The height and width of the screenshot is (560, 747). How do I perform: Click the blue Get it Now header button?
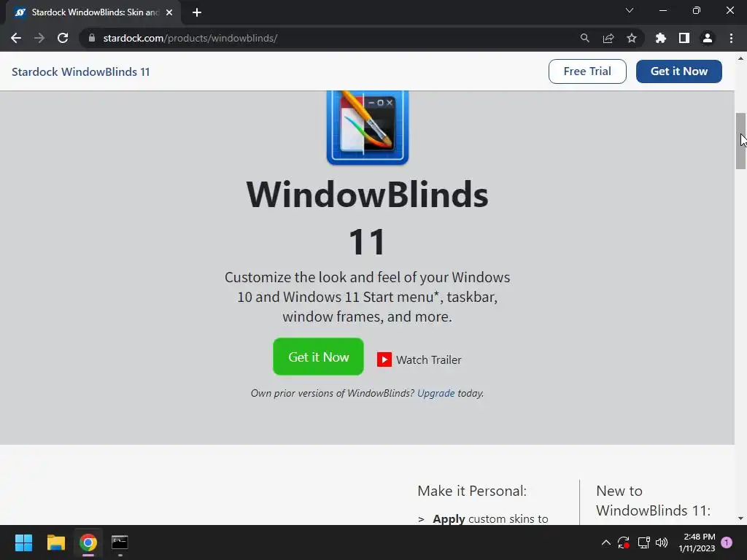pos(679,71)
